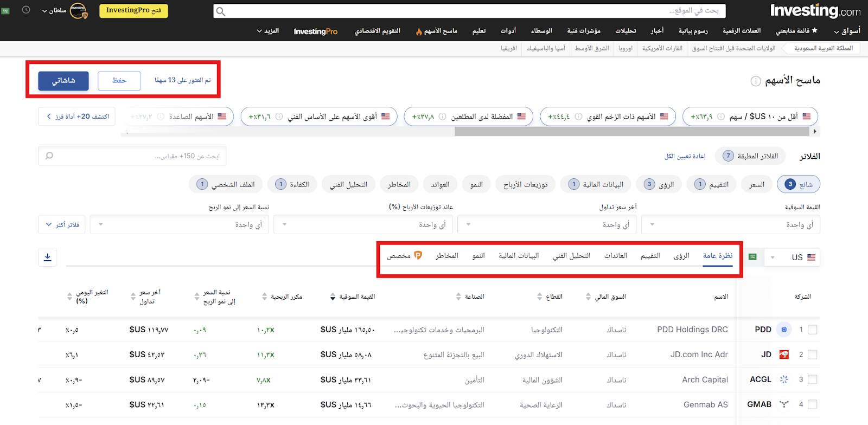Tick the checkbox for PDD row
This screenshot has height=425, width=868.
(812, 330)
